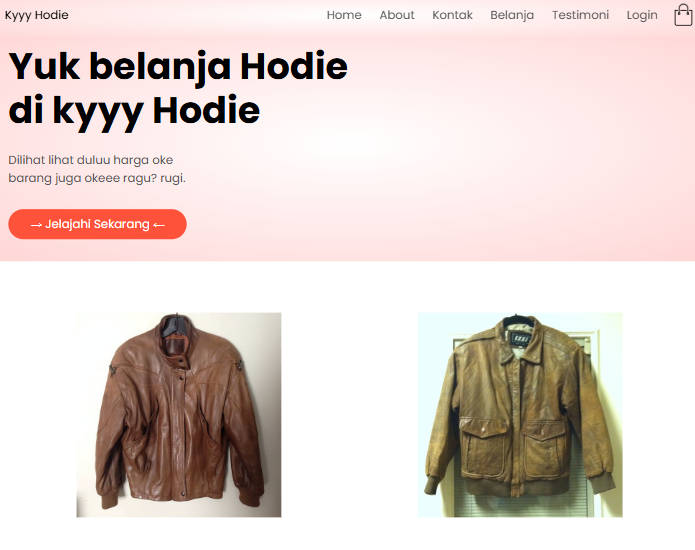Navigate to Kontak page

click(452, 15)
